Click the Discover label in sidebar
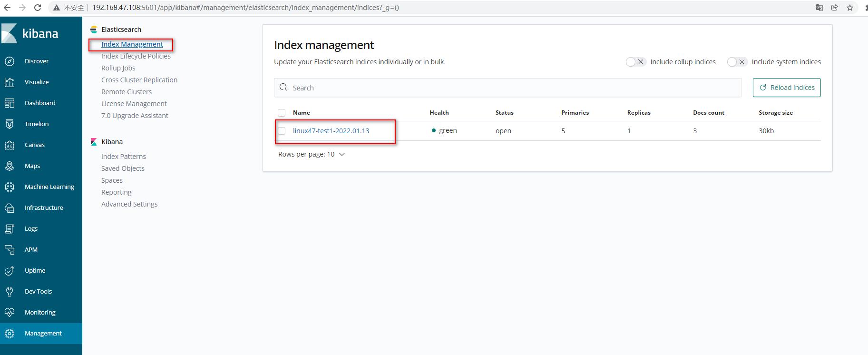 click(37, 61)
